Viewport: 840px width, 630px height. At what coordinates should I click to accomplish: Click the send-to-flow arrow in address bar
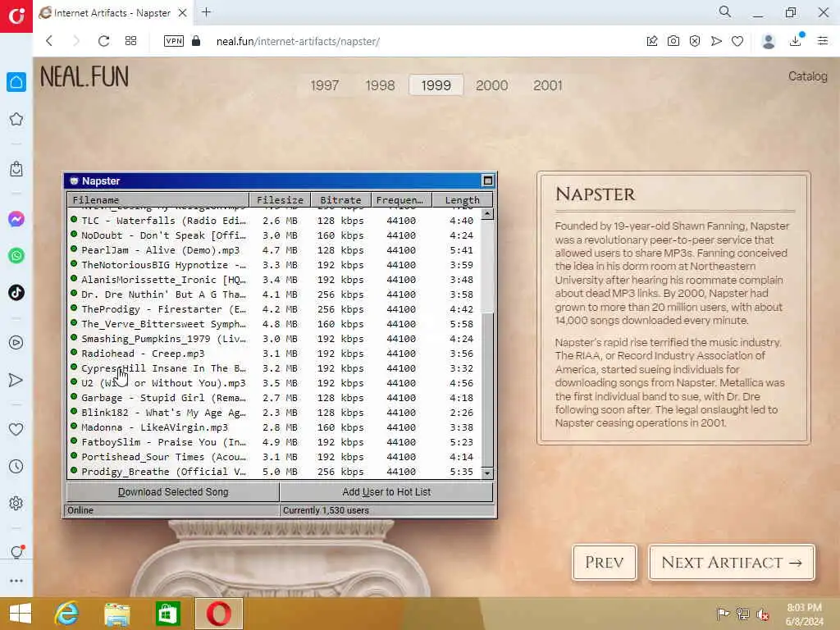716,41
